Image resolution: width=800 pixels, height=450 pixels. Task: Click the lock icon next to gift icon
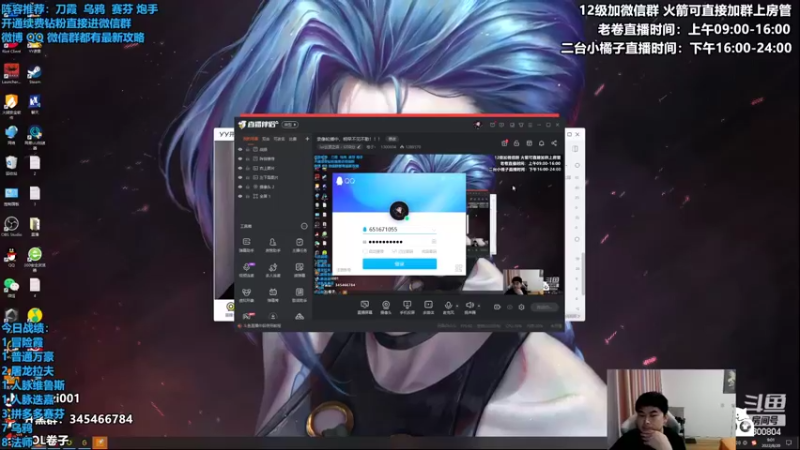coord(516,143)
